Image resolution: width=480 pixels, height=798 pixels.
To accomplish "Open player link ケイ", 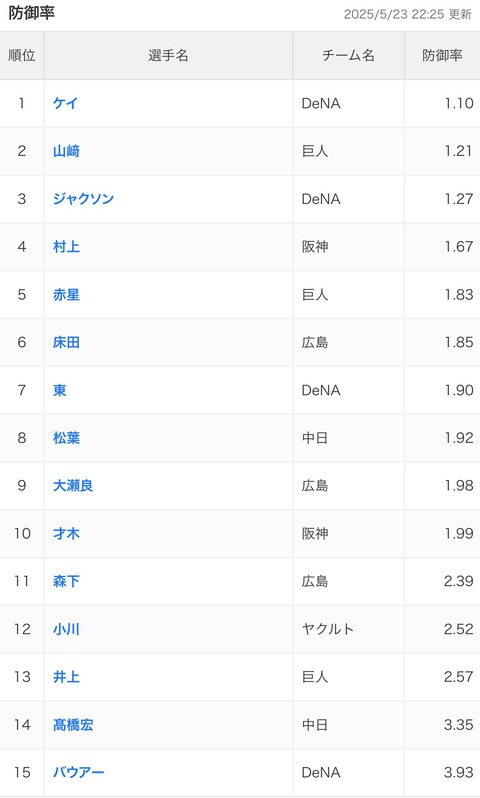I will [65, 103].
